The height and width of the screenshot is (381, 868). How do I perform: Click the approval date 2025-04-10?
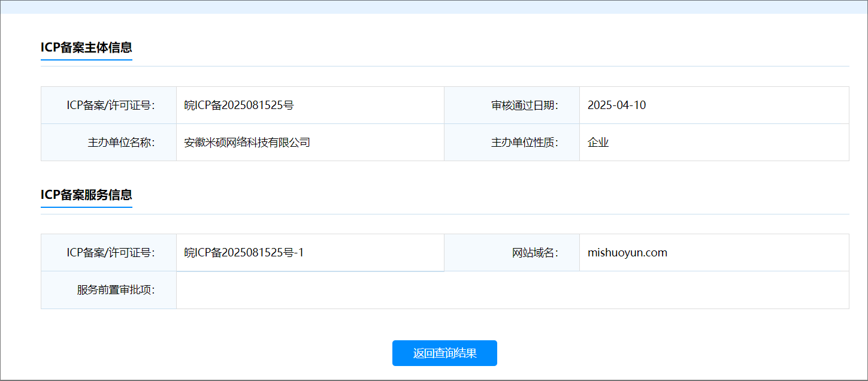coord(616,105)
